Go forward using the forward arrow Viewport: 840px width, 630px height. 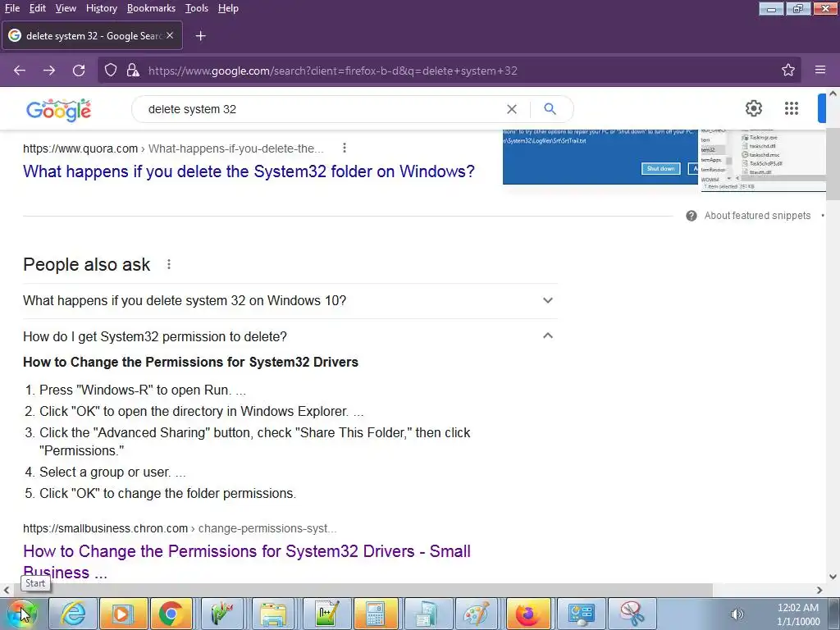(49, 71)
